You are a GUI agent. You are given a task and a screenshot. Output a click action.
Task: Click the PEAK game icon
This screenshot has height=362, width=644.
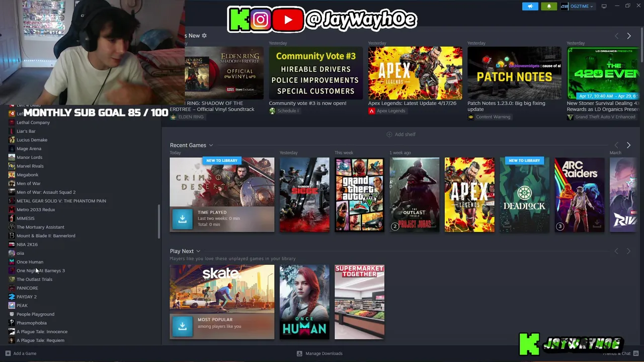point(12,305)
